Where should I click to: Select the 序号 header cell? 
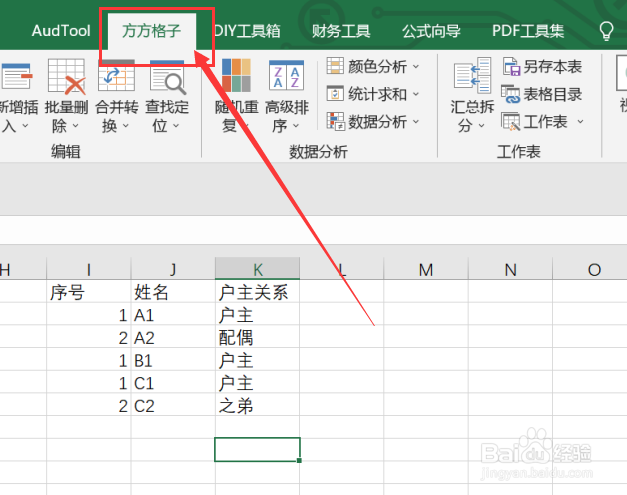click(x=89, y=291)
